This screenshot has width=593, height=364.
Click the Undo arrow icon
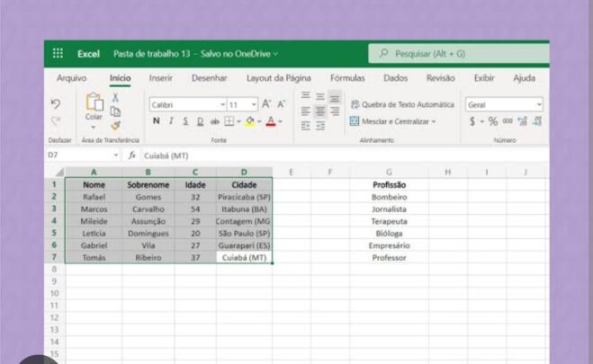click(56, 103)
